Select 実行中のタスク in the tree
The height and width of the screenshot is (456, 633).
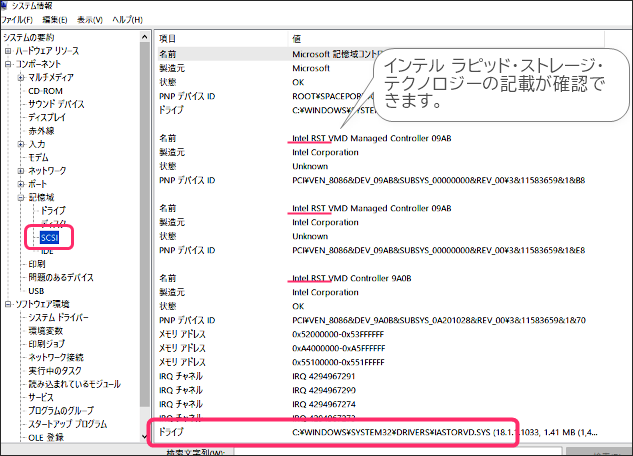[x=55, y=371]
